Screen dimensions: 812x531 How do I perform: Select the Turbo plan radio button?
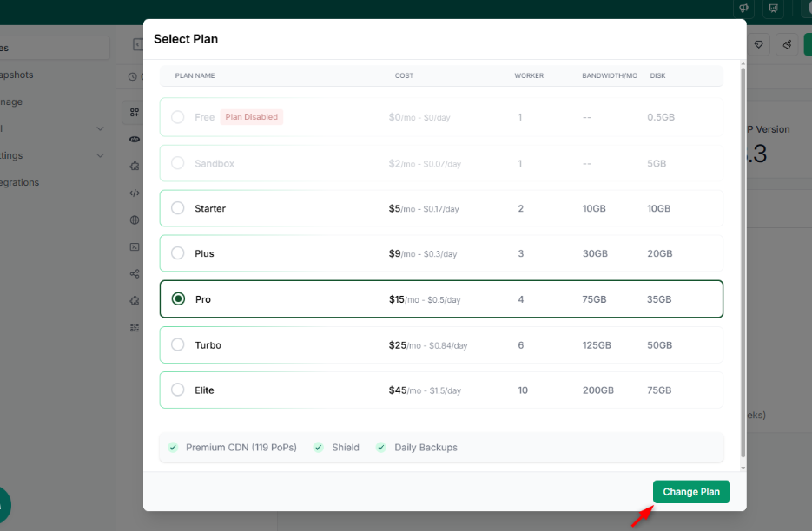(178, 344)
